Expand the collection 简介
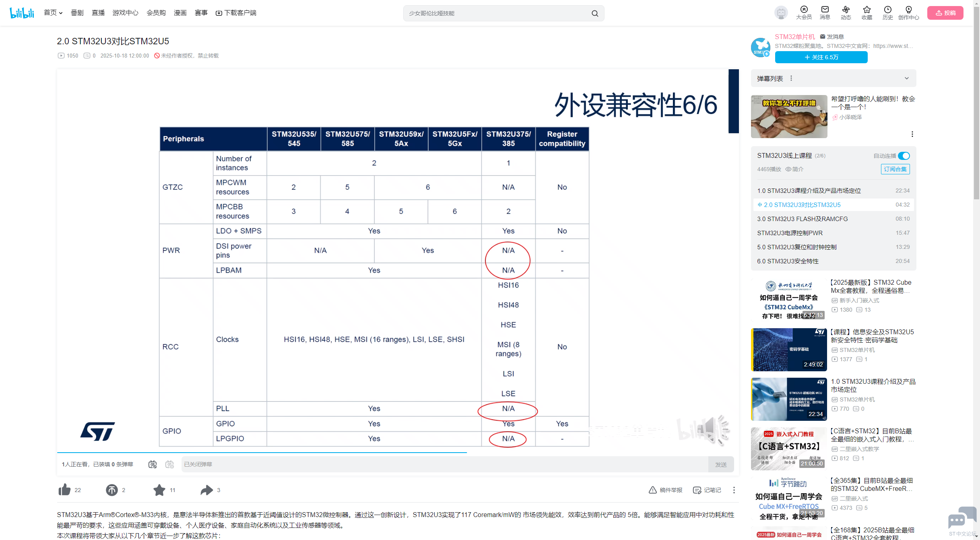This screenshot has height=540, width=980. pyautogui.click(x=794, y=169)
